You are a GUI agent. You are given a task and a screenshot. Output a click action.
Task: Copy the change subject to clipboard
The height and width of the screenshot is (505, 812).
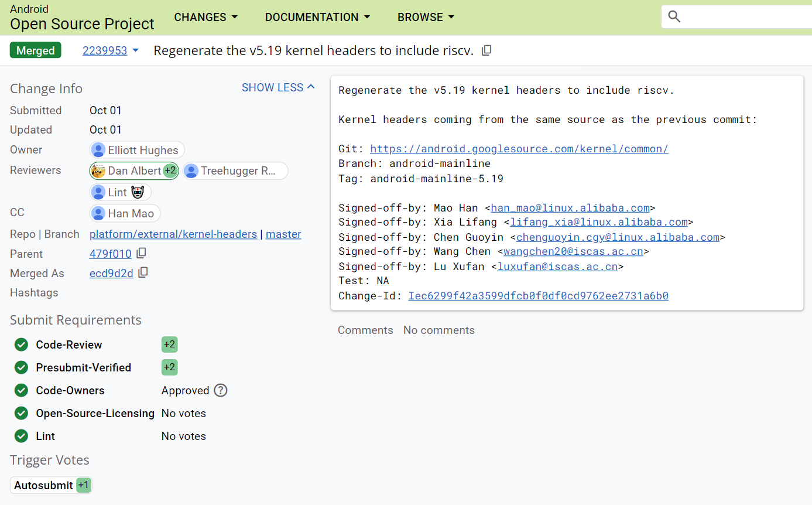coord(486,51)
